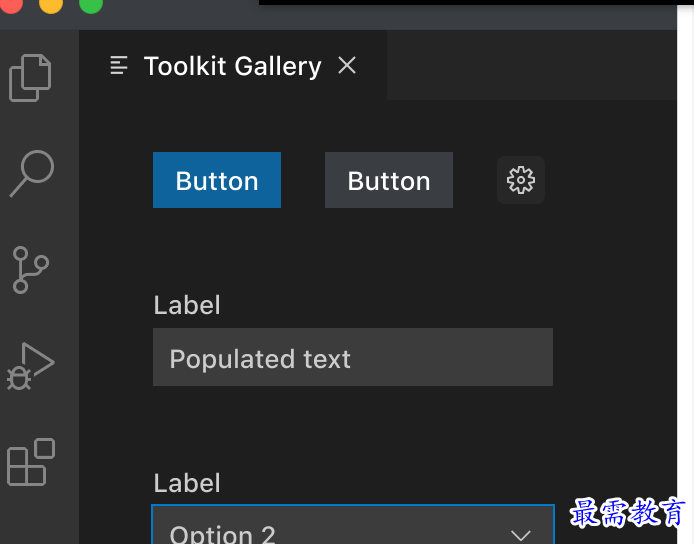Click the red window close button
This screenshot has width=694, height=544.
[x=12, y=4]
